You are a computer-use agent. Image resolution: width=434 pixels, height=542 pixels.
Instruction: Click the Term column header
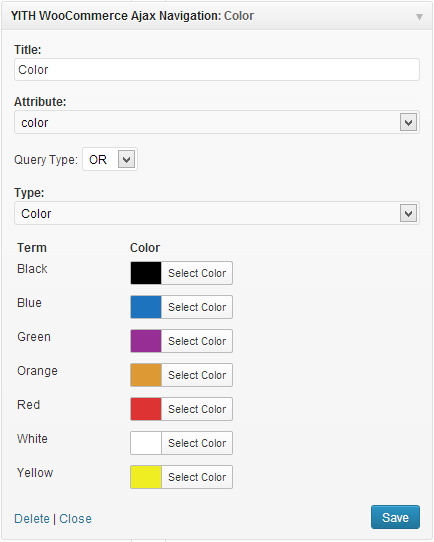coord(32,248)
